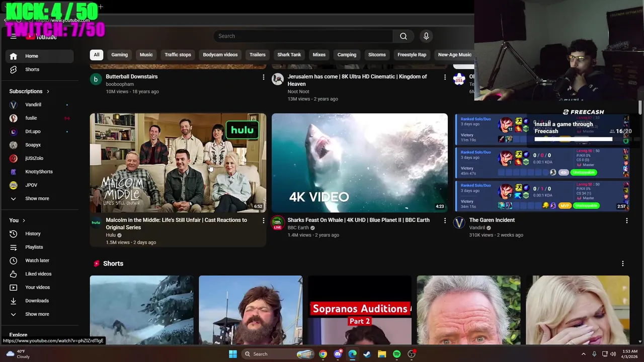Open Steam from the taskbar
644x362 pixels.
click(x=367, y=354)
